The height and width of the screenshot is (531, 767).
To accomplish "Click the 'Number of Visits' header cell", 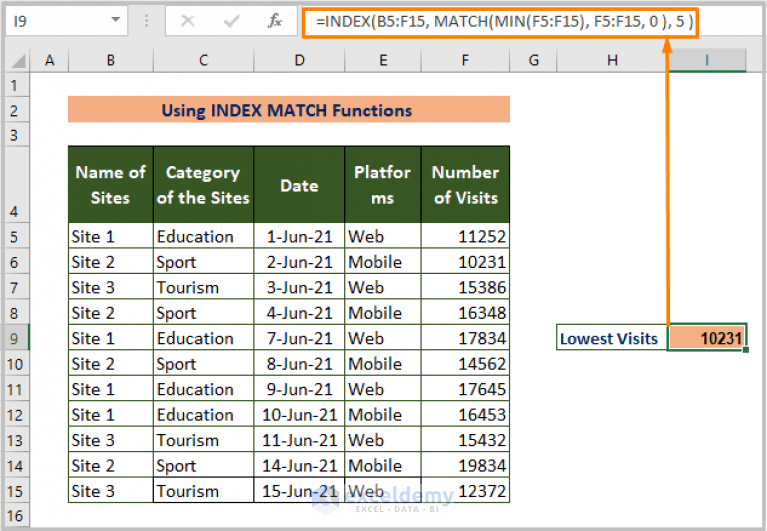I will tap(465, 185).
